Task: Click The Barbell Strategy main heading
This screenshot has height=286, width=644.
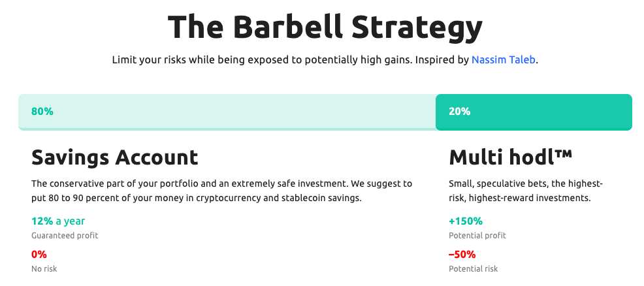Action: (325, 28)
